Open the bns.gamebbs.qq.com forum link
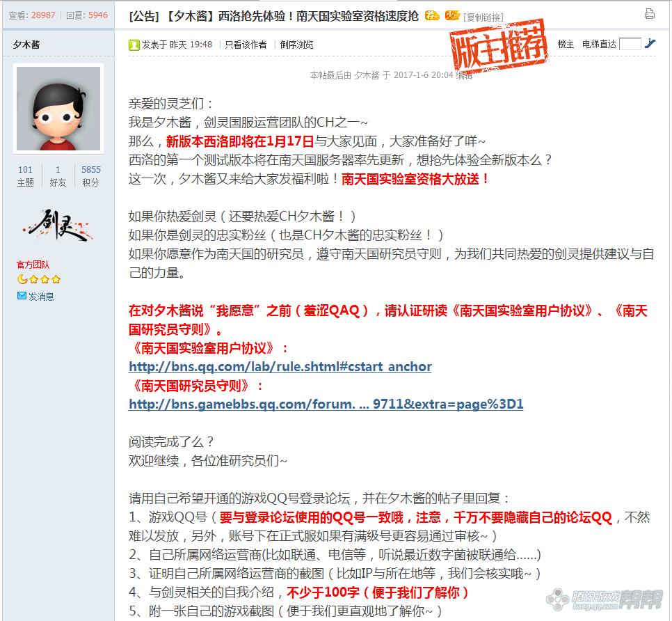672x621 pixels. point(326,404)
